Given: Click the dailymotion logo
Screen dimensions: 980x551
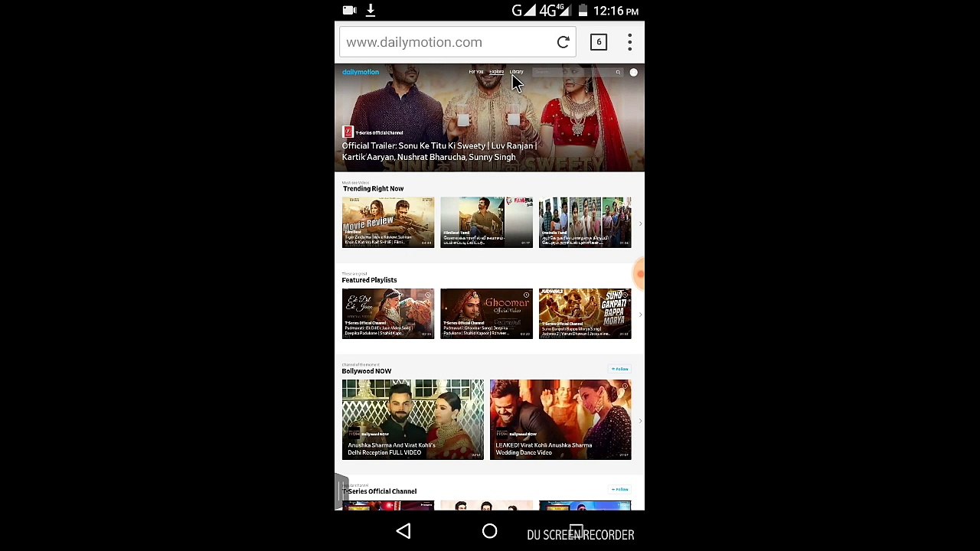Looking at the screenshot, I should (x=361, y=72).
